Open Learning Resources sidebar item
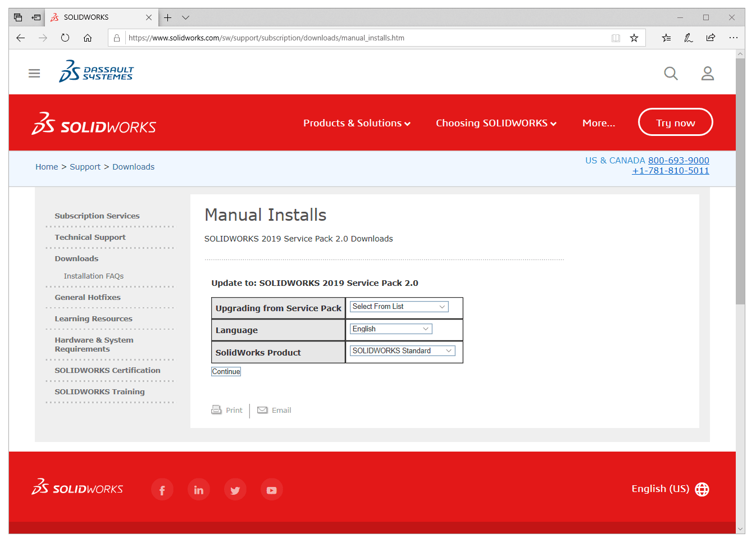756x542 pixels. pyautogui.click(x=93, y=318)
